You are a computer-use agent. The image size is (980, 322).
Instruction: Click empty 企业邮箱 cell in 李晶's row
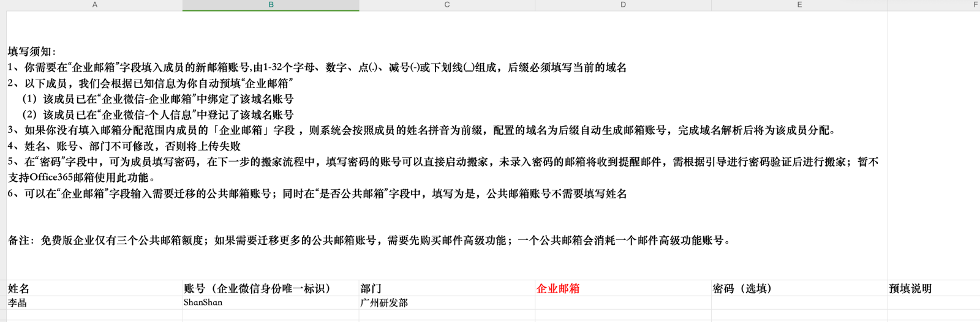[x=623, y=302]
